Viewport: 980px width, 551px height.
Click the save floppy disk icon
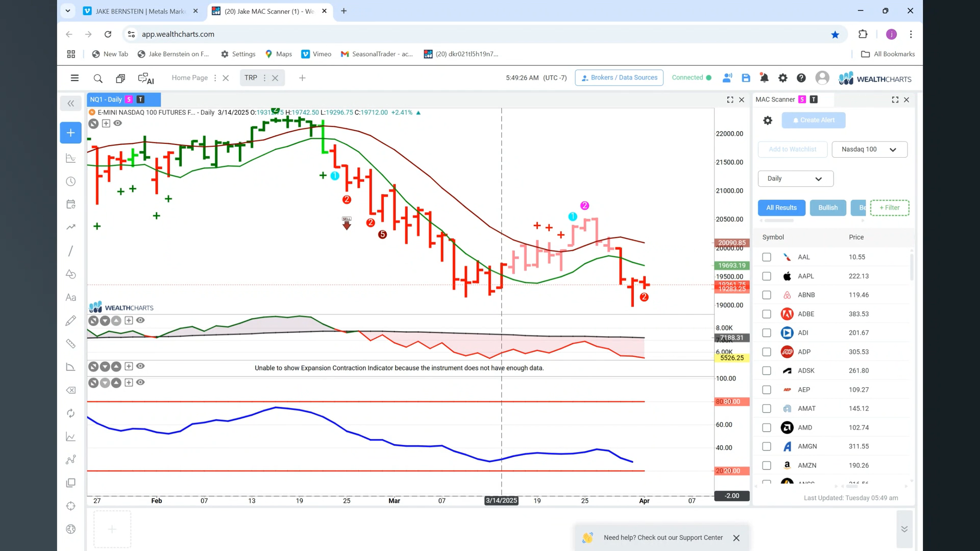(x=746, y=78)
